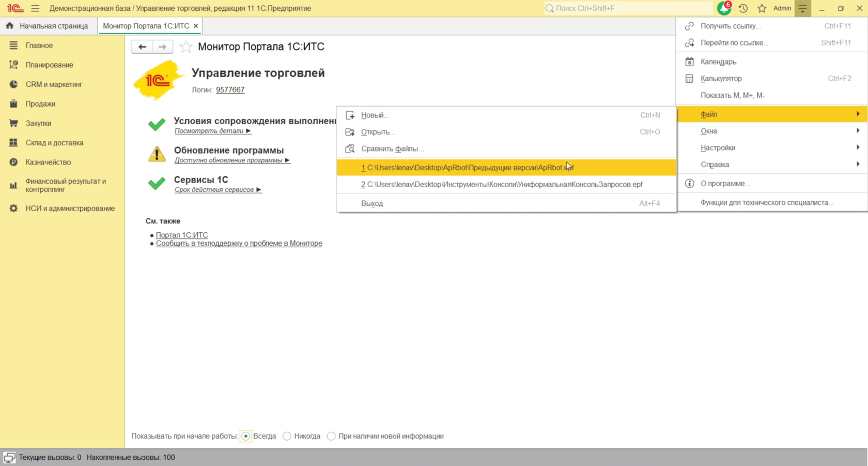Click the home icon of Начальная страница
The height and width of the screenshot is (466, 868).
tap(9, 25)
